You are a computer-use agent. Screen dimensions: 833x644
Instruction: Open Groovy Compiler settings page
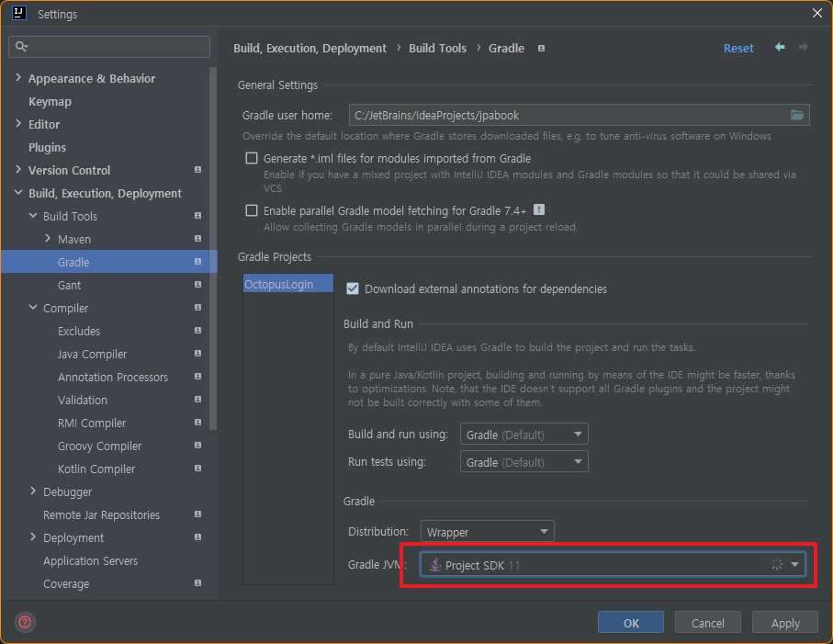[x=99, y=446]
